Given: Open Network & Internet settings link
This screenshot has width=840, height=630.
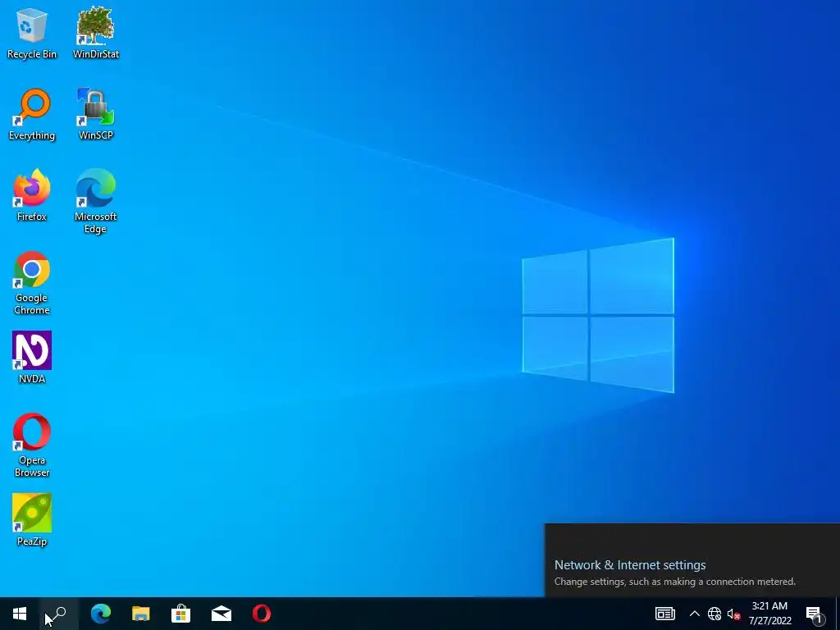Looking at the screenshot, I should (630, 564).
